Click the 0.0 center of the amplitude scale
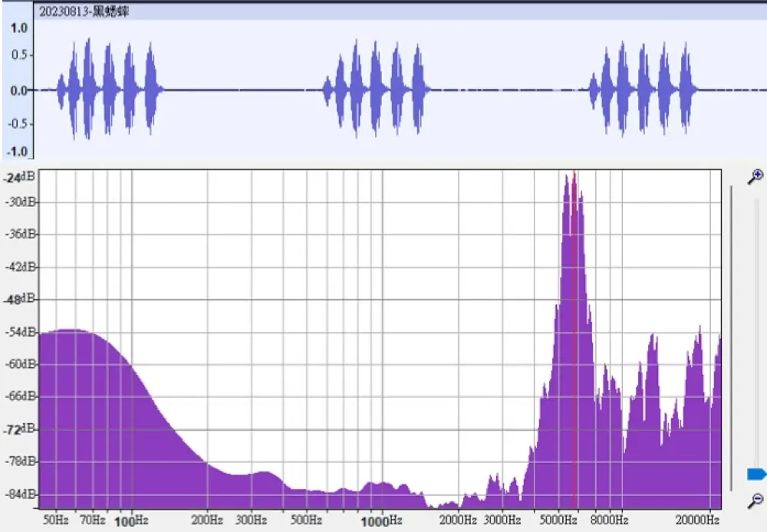767x532 pixels. (19, 90)
